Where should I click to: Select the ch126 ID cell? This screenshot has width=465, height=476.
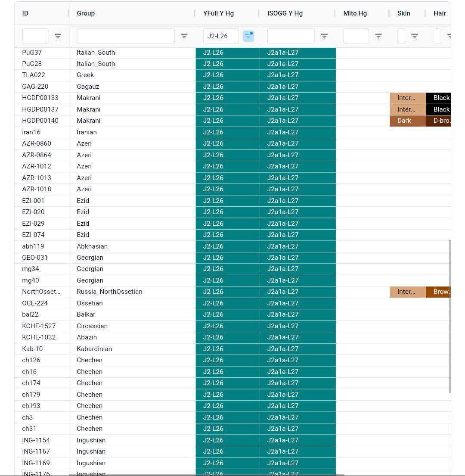[42, 360]
